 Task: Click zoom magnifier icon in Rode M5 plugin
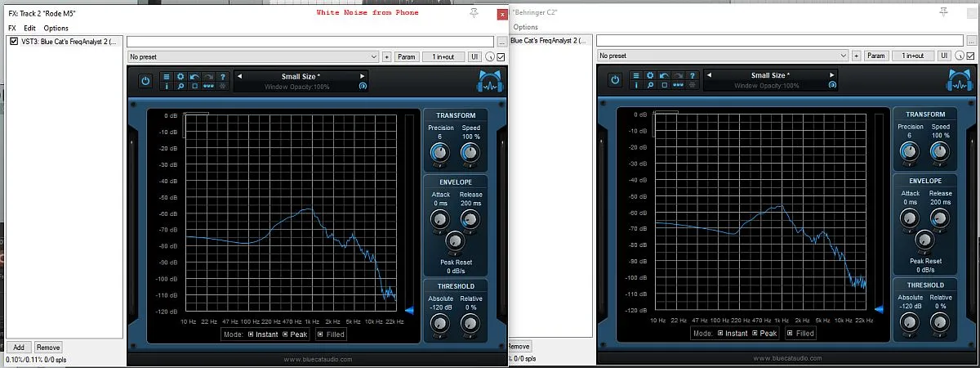pos(180,86)
